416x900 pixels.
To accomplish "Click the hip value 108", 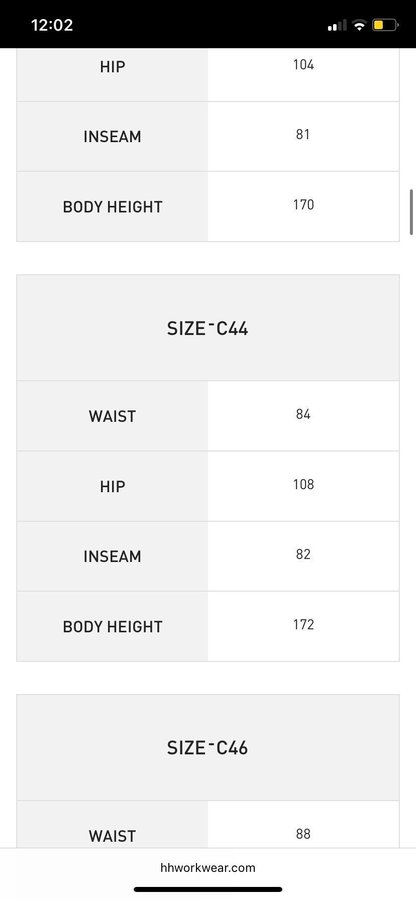I will point(303,484).
